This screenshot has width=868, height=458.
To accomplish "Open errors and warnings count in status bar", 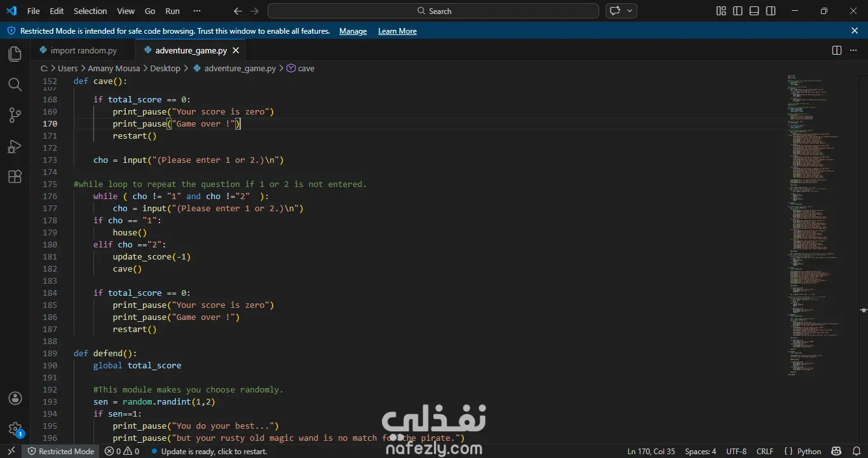I will click(122, 451).
